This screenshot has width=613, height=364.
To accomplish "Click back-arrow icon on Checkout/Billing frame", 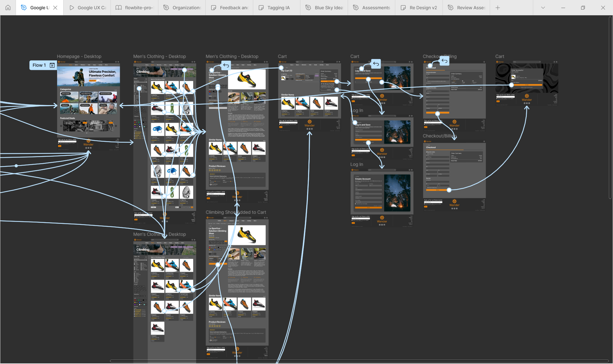I will coord(444,61).
